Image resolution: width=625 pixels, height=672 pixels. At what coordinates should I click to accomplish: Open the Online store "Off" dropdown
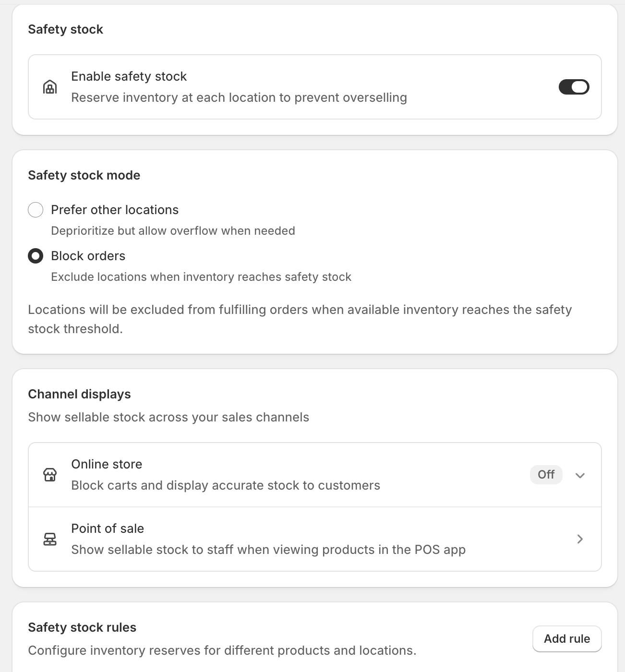click(546, 475)
